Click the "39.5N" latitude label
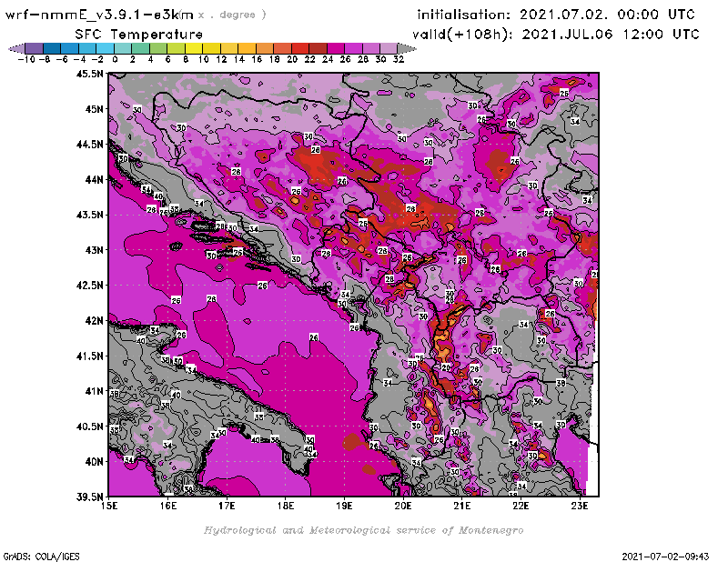The width and height of the screenshot is (728, 562). tap(89, 497)
